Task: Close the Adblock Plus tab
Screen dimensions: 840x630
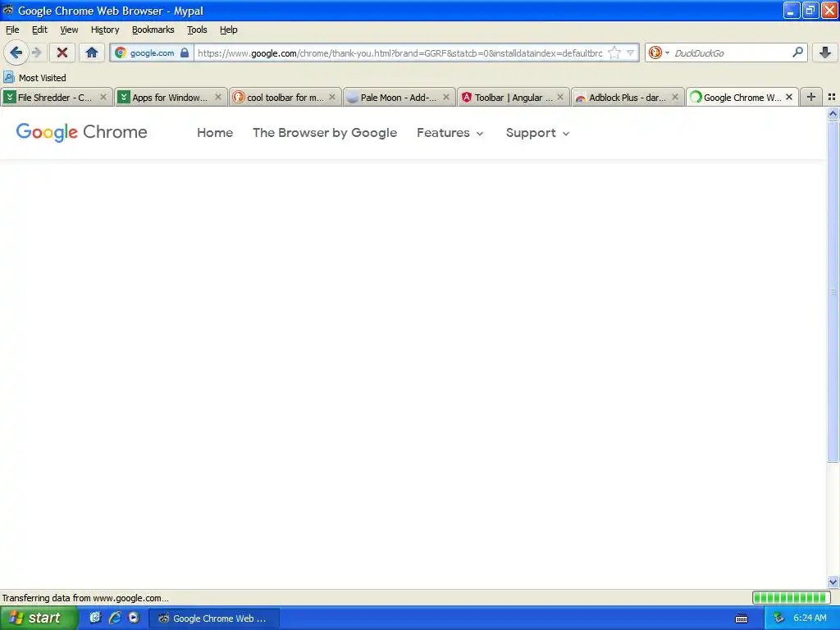Action: (x=674, y=97)
